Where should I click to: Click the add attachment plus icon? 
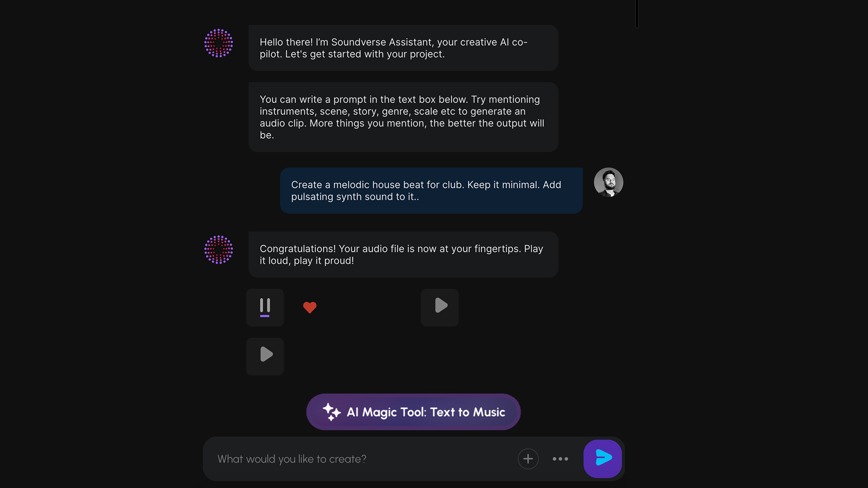(528, 458)
